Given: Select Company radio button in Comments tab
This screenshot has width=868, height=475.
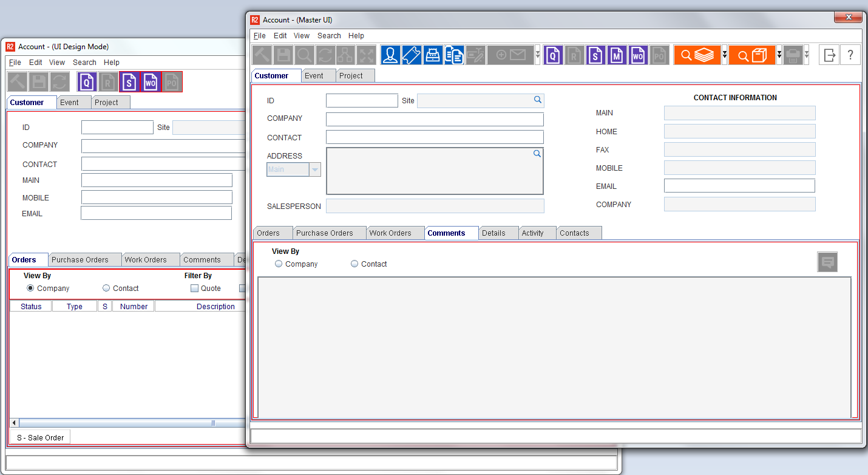Looking at the screenshot, I should point(279,264).
